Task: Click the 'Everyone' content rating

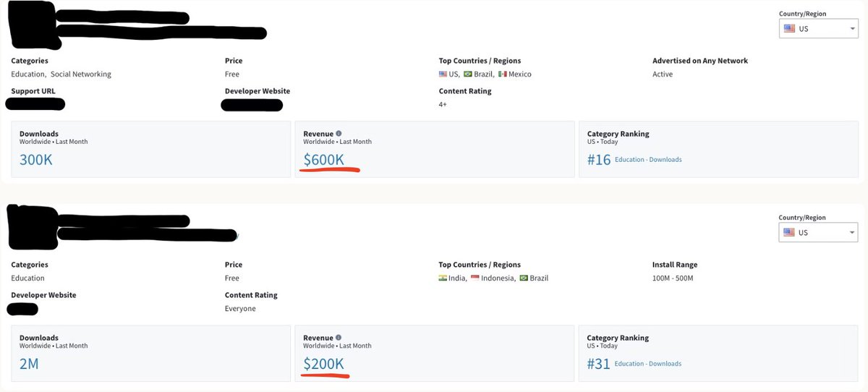Action: (240, 309)
